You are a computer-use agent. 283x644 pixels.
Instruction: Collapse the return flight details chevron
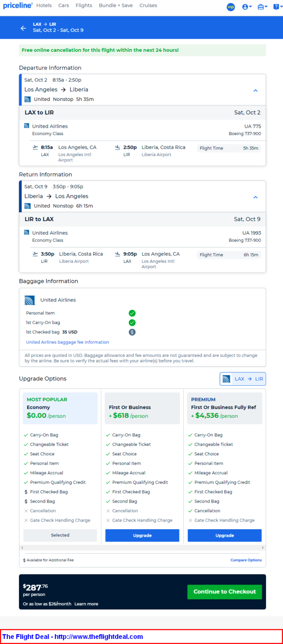pyautogui.click(x=256, y=197)
